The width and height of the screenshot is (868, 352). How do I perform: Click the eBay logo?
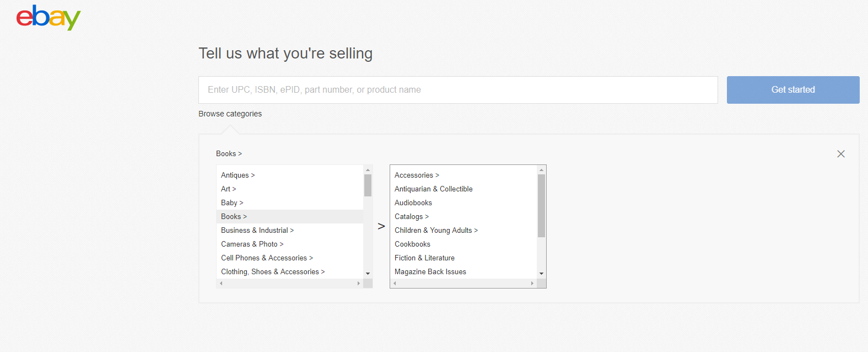[x=48, y=18]
